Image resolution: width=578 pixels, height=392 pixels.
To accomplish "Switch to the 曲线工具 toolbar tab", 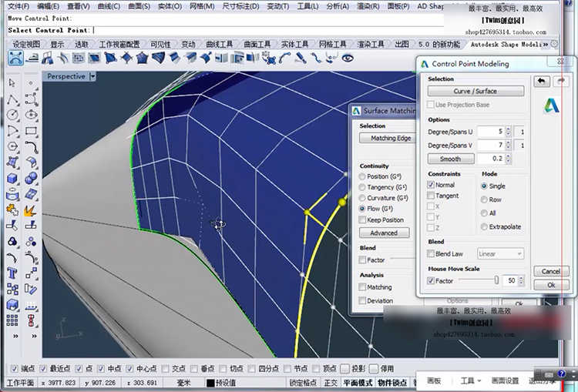I will coord(220,45).
